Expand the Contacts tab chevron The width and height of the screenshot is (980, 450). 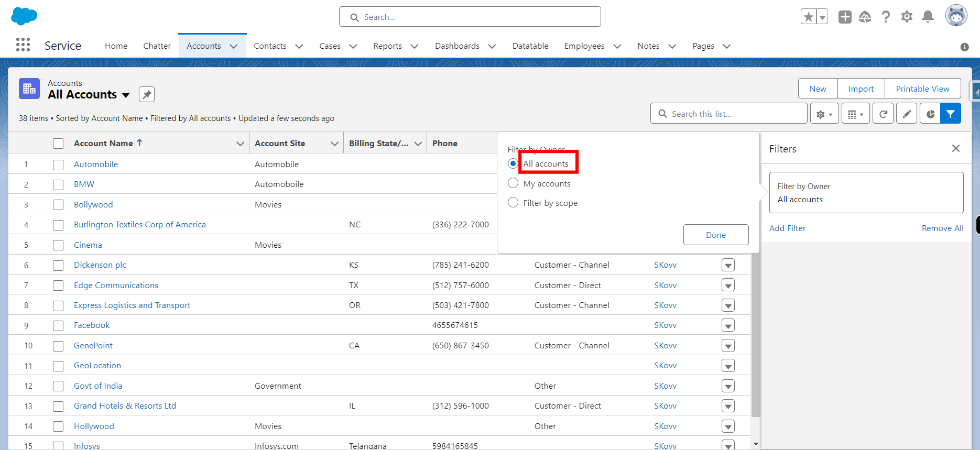299,46
